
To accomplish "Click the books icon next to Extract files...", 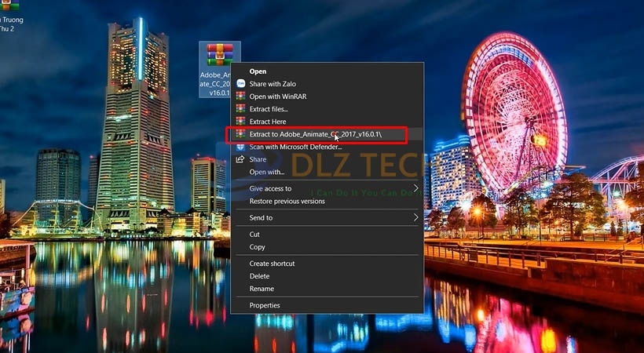I will (241, 109).
